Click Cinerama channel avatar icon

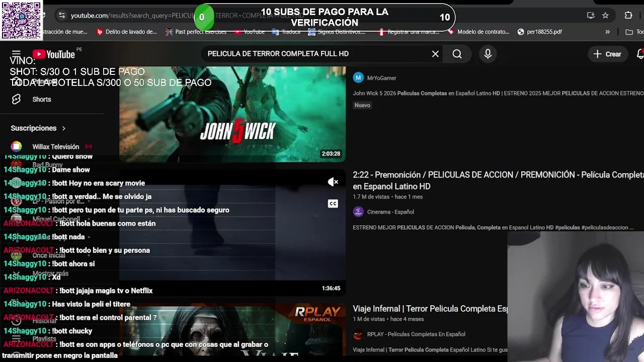(x=358, y=212)
